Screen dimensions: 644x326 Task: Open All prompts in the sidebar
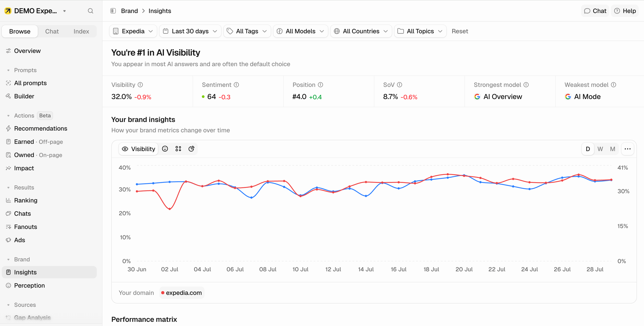coord(49,83)
